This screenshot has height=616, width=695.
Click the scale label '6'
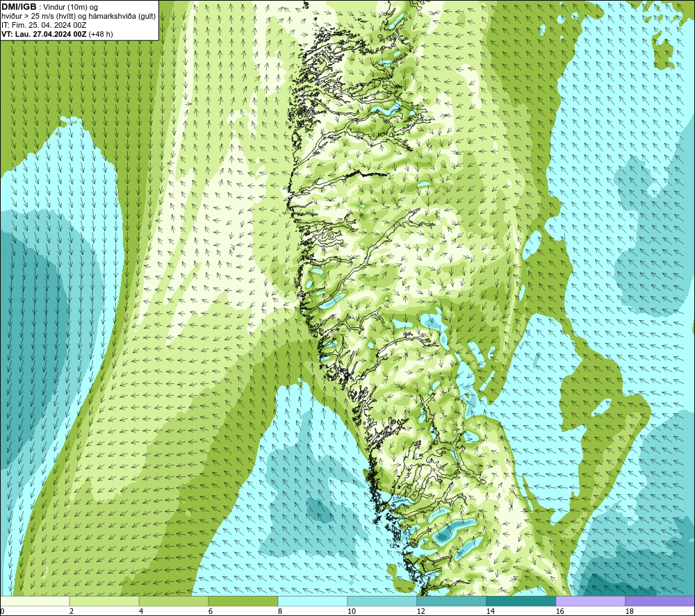click(x=211, y=612)
